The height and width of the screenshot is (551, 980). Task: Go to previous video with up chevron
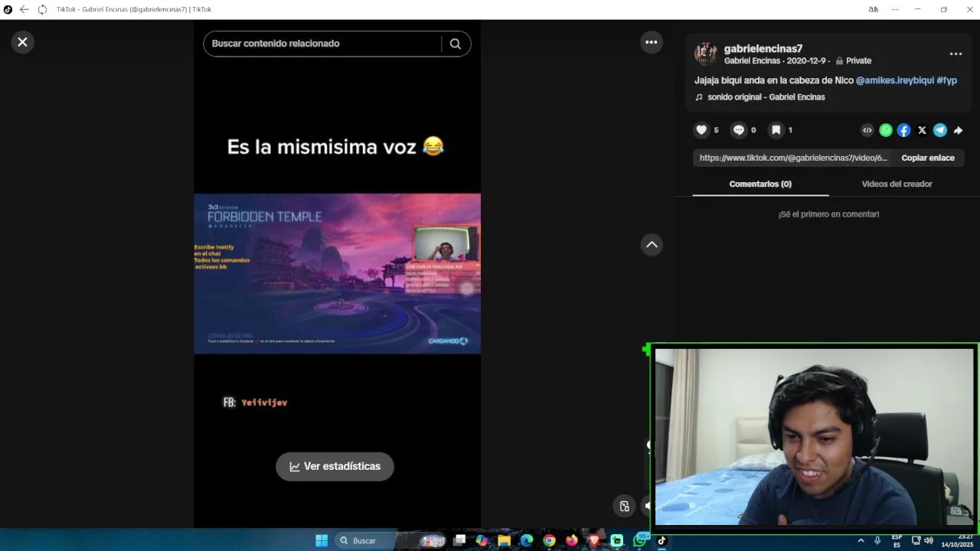[x=652, y=245]
